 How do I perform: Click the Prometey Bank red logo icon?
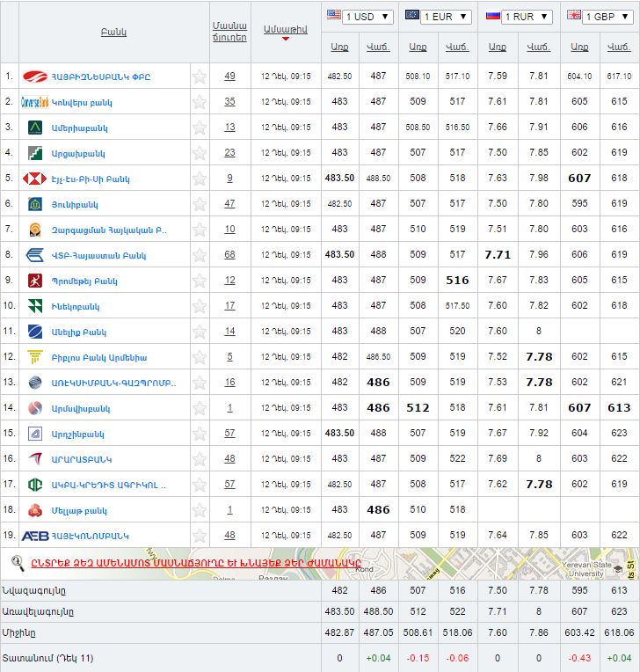coord(35,281)
